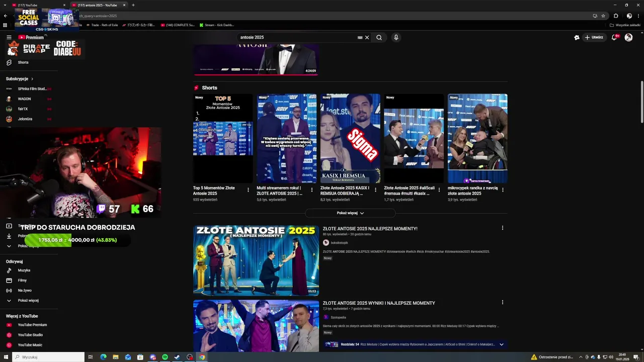Viewport: 644px width, 362px height.
Task: Clear the search box with the X
Action: coord(367,37)
